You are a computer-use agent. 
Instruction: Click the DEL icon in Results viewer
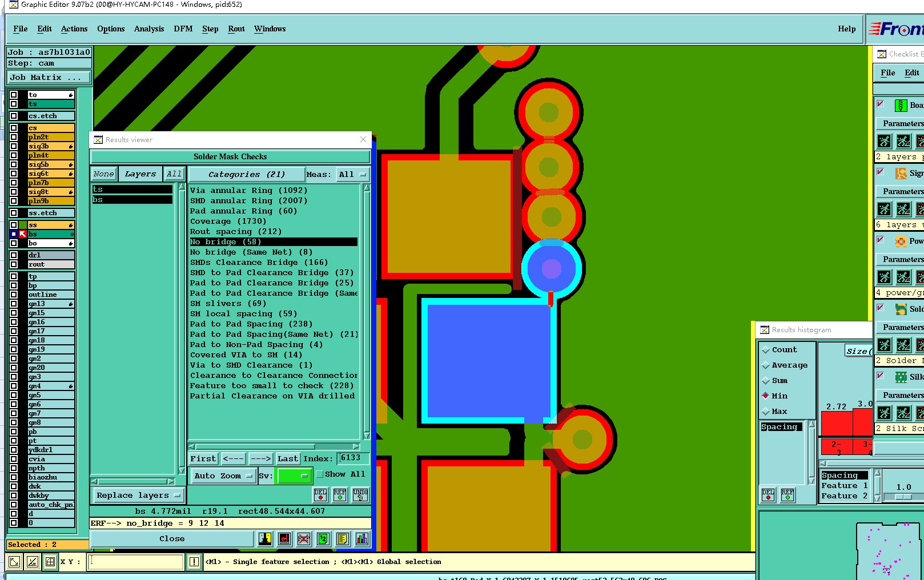coord(320,494)
